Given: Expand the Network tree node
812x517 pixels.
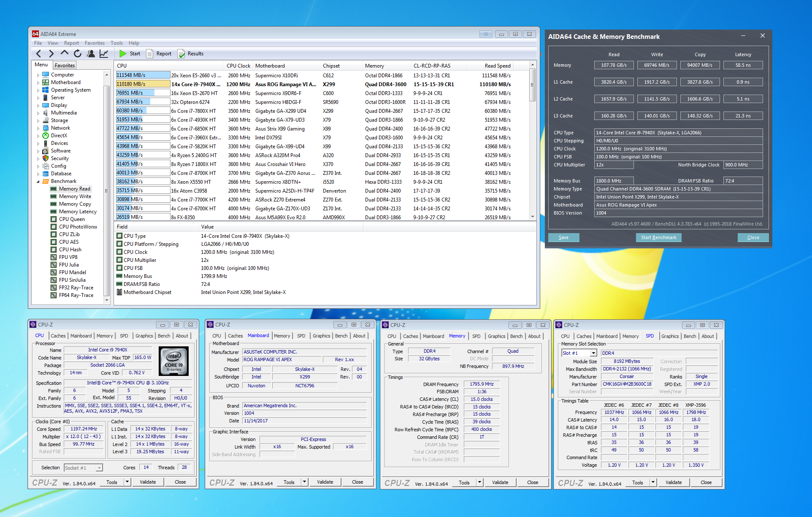Looking at the screenshot, I should click(38, 128).
